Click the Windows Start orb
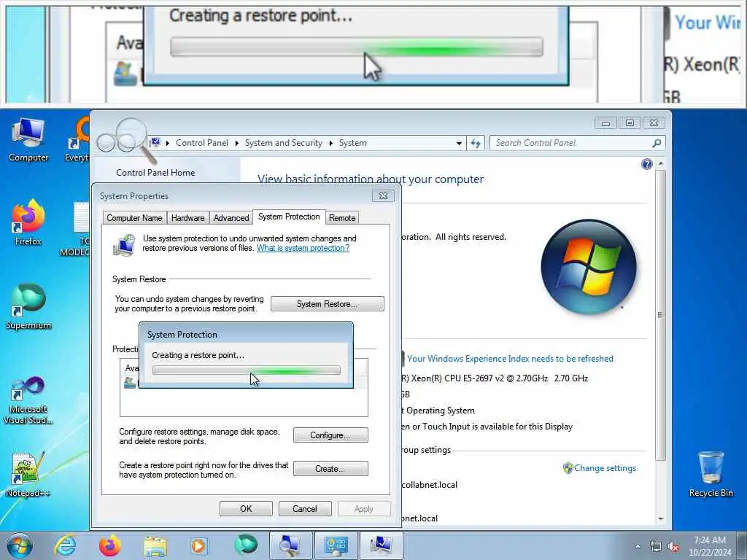The height and width of the screenshot is (560, 747). pyautogui.click(x=20, y=545)
